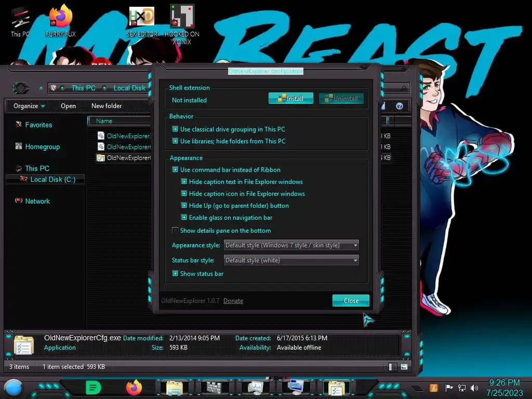The image size is (532, 399).
Task: Expand the Organize menu arrow
Action: coord(43,106)
